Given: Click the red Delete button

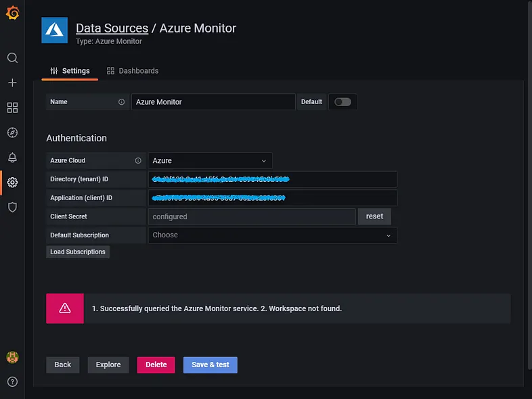Looking at the screenshot, I should click(156, 365).
